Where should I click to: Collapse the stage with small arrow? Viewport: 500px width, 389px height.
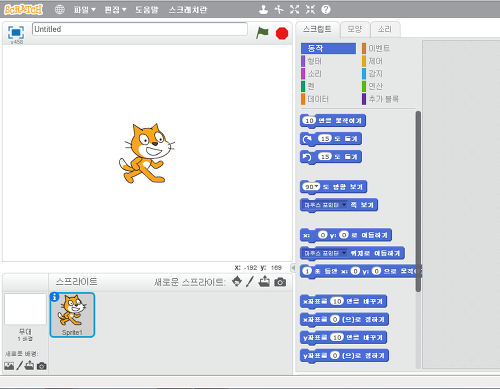point(293,267)
